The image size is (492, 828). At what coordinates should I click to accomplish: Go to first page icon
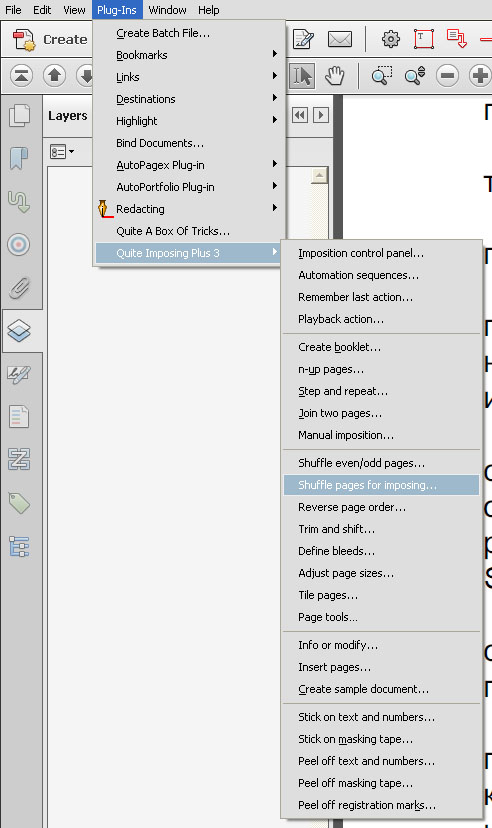pyautogui.click(x=21, y=76)
